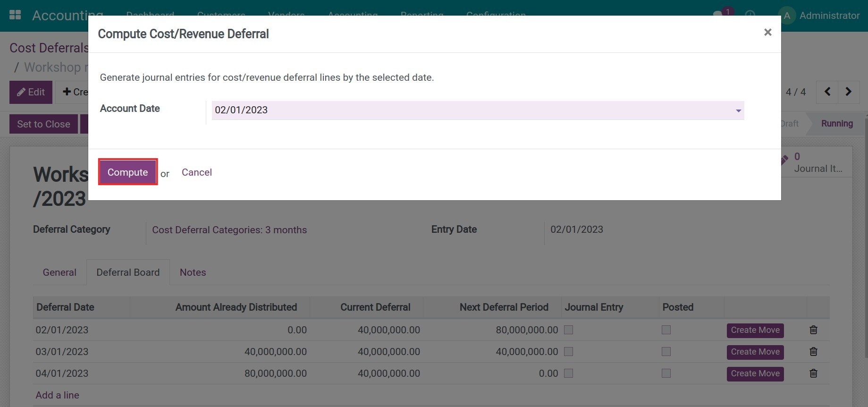Close the Compute Cost/Revenue Deferral dialog

click(767, 32)
